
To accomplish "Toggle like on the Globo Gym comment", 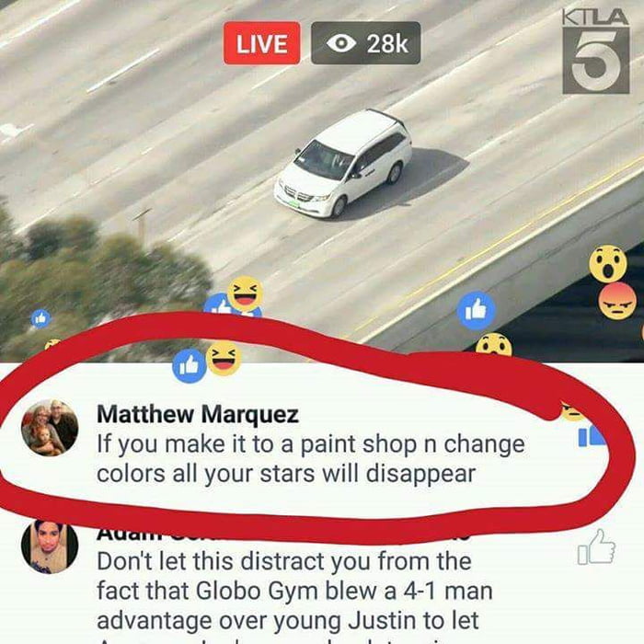I will 596,547.
